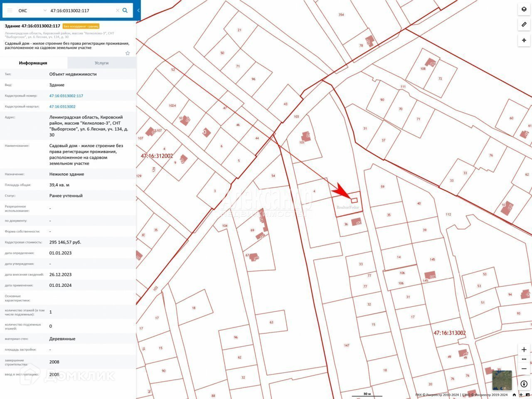Click the 'Кадастровая стоимость:' field label
This screenshot has width=532, height=399.
click(24, 242)
